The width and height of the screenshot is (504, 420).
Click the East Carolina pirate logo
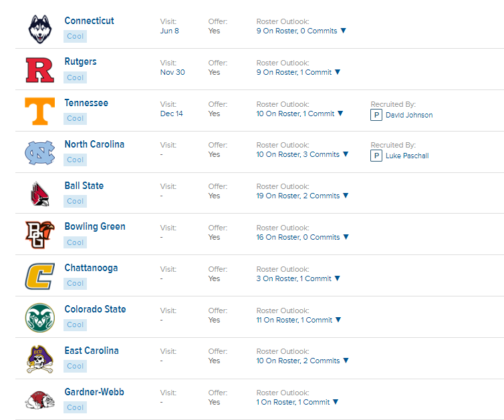tap(40, 359)
